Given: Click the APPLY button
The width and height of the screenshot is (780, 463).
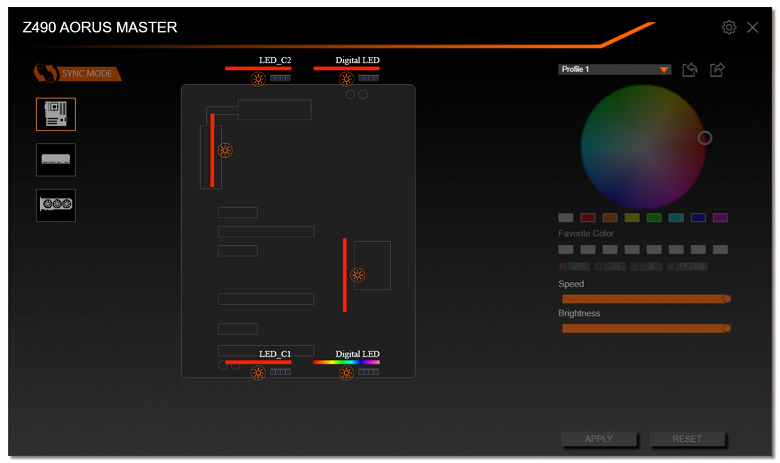Looking at the screenshot, I should (599, 439).
